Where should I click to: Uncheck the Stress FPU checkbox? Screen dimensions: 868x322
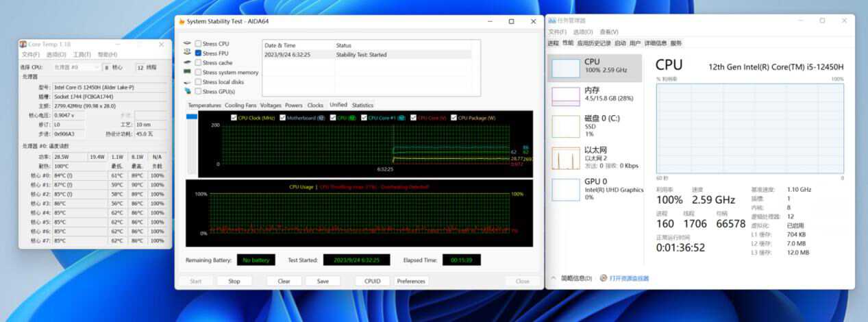click(198, 53)
